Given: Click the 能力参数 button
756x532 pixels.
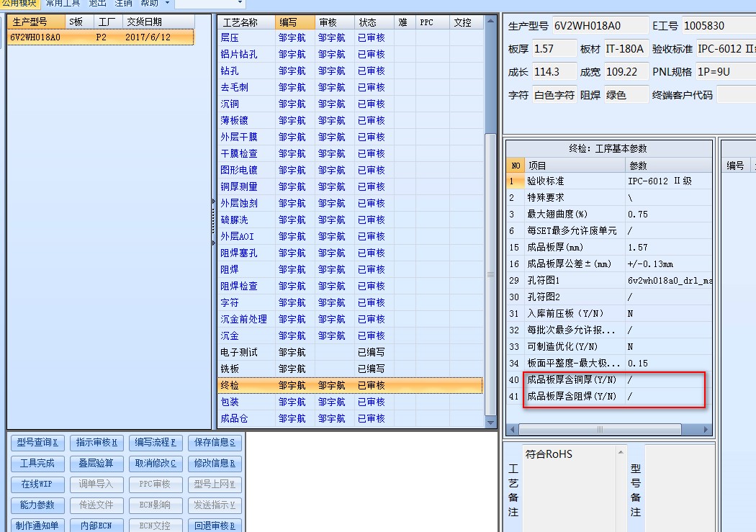Looking at the screenshot, I should click(37, 505).
